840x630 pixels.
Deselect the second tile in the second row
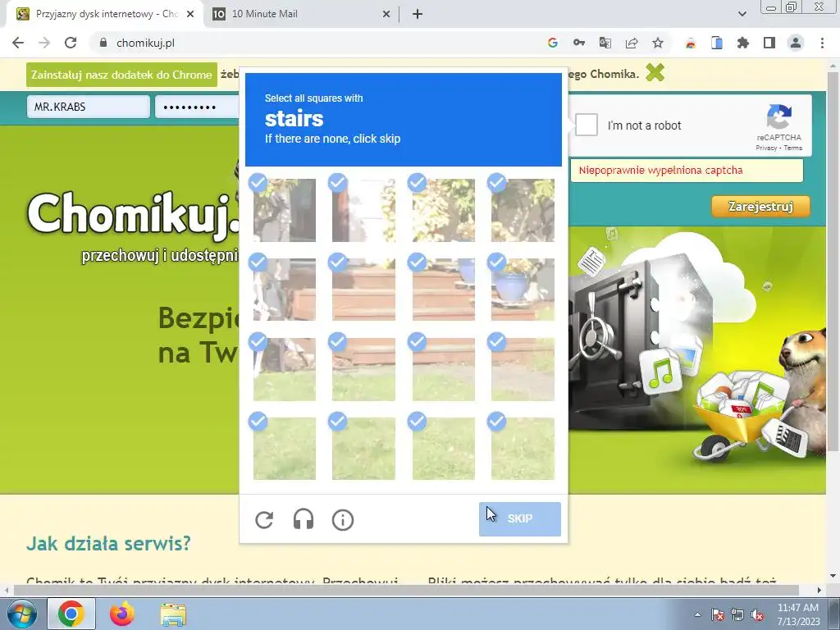[x=363, y=290]
